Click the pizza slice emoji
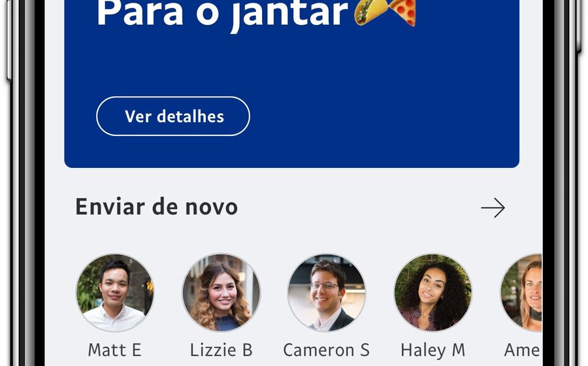The height and width of the screenshot is (366, 588). coord(403,12)
